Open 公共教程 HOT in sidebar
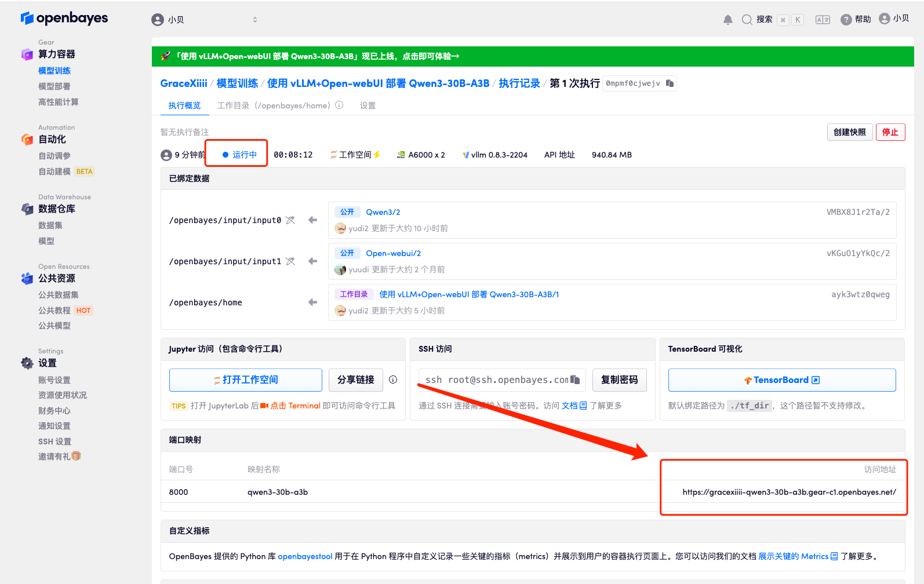This screenshot has height=584, width=924. [66, 311]
